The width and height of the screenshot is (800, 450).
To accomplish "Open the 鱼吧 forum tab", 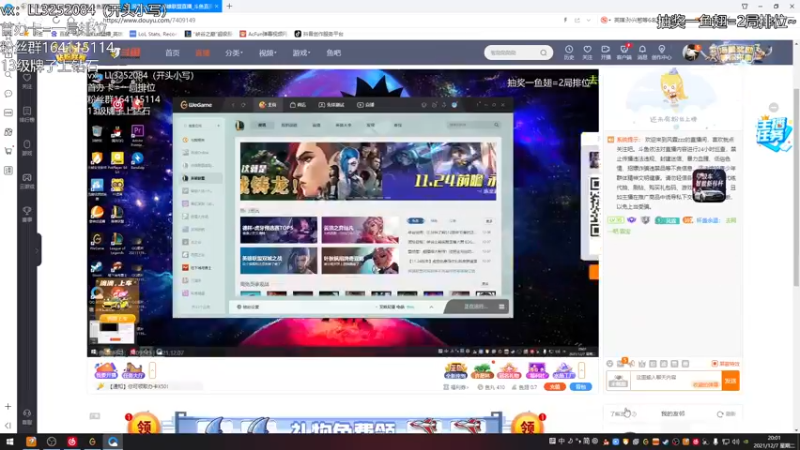I will [333, 53].
